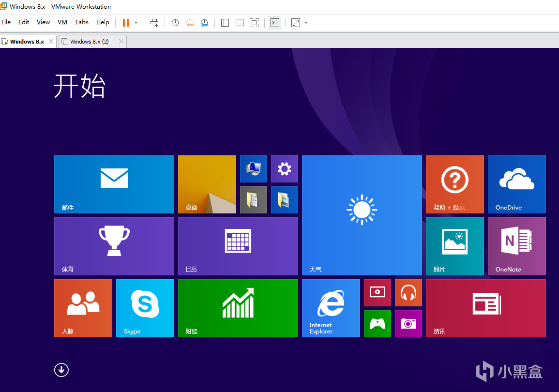Screen dimensions: 559x392
Task: Open the Desktop (桌面) tile
Action: click(x=207, y=184)
